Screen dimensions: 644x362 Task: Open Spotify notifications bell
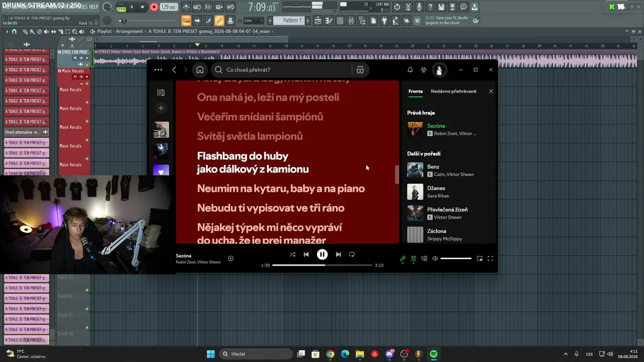410,70
